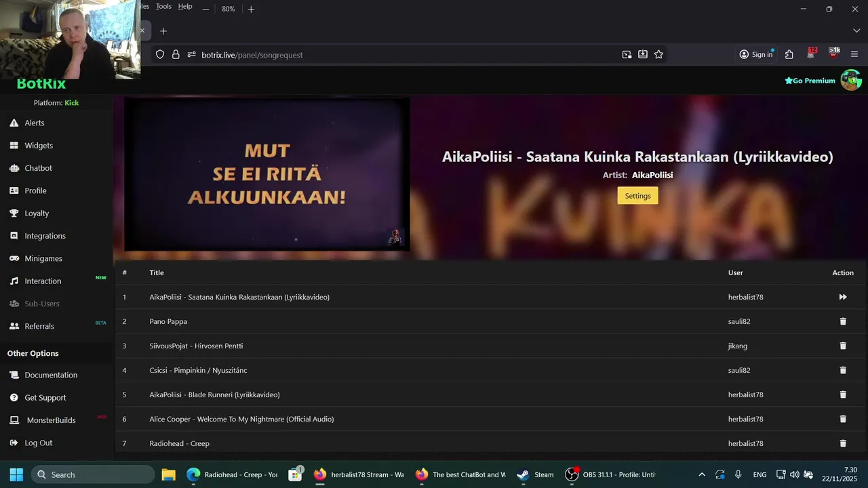
Task: Switch to Steam in taskbar
Action: click(536, 474)
